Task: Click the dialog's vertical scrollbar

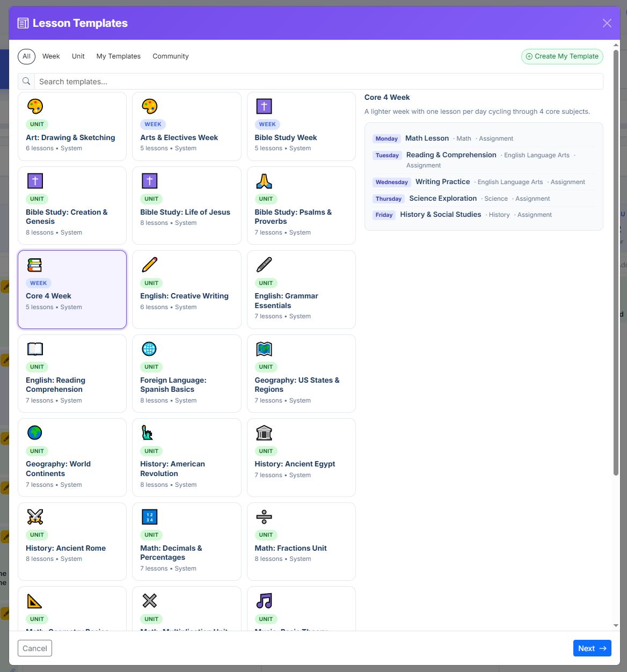Action: (616, 263)
